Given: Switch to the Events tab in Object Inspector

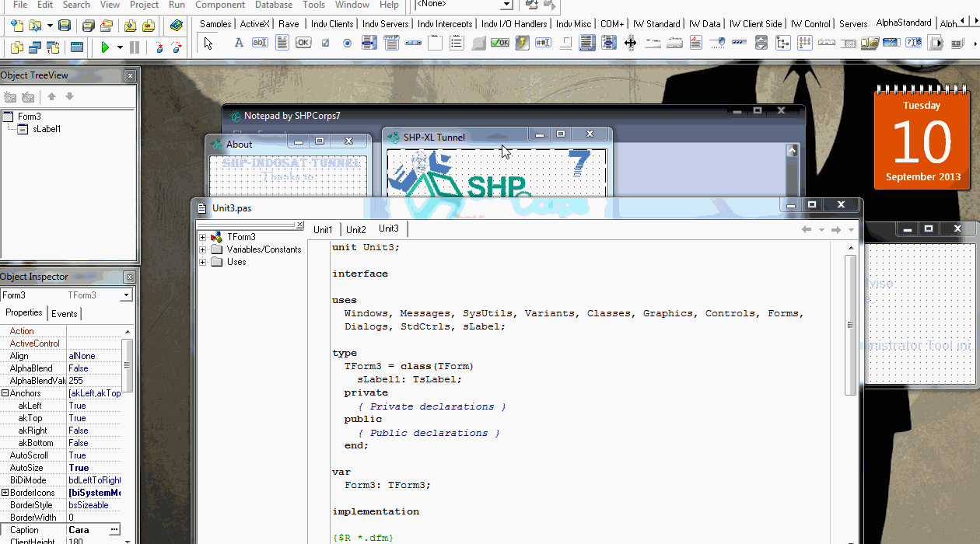Looking at the screenshot, I should [x=64, y=314].
